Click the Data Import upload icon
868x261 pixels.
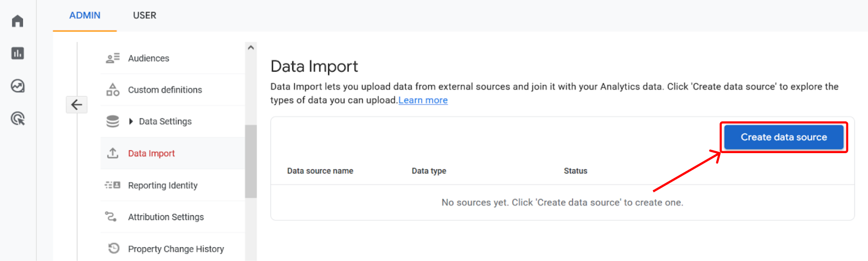tap(113, 153)
